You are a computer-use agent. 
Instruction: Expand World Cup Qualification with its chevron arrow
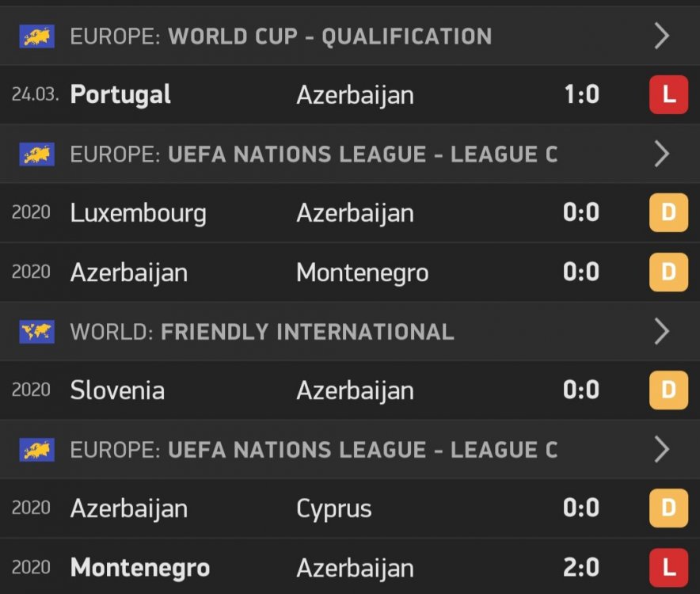click(x=662, y=36)
